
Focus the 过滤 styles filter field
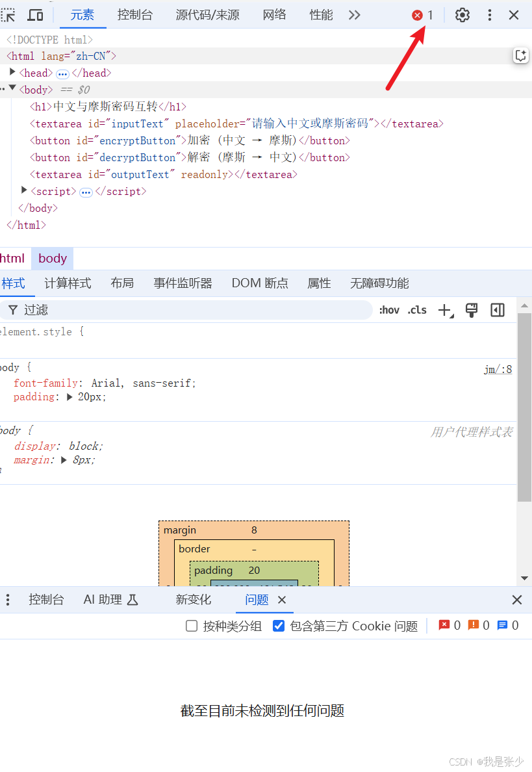(186, 310)
